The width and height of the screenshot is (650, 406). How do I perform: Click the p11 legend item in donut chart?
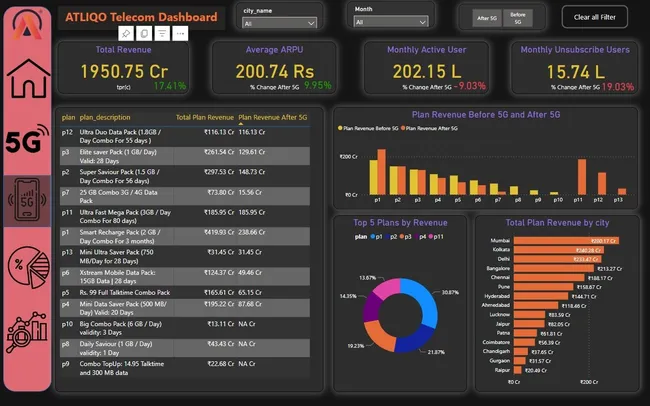click(436, 236)
